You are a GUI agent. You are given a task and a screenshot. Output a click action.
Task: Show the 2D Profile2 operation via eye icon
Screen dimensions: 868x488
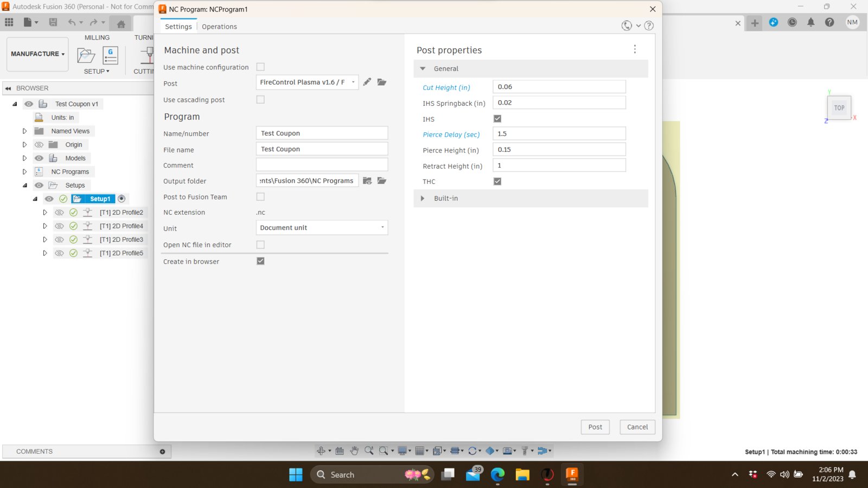pos(60,213)
